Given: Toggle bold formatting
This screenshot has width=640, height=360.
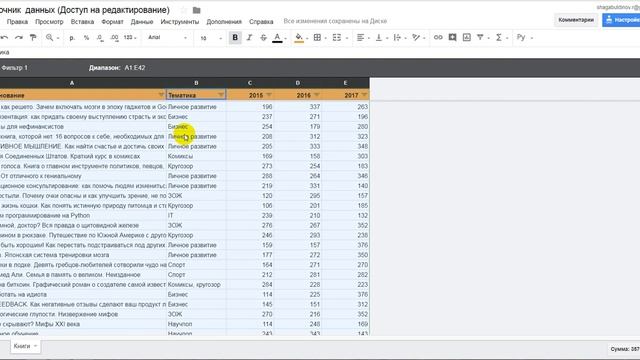Looking at the screenshot, I should point(235,38).
